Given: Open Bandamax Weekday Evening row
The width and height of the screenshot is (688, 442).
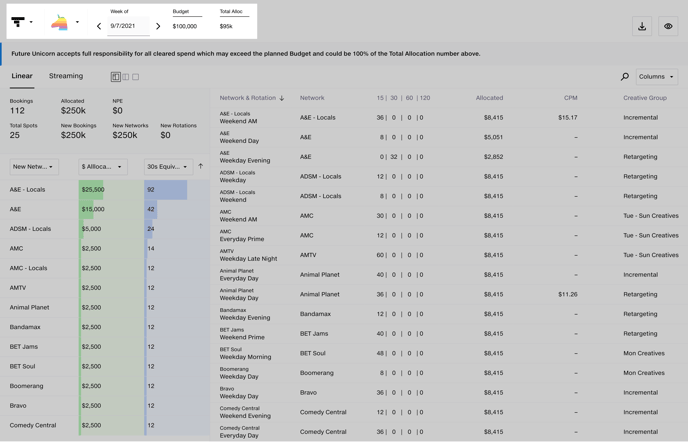Looking at the screenshot, I should [449, 314].
